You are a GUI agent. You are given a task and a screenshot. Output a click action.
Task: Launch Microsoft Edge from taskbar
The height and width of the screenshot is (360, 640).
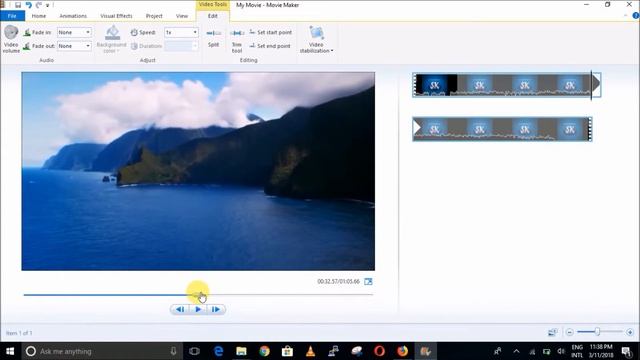point(219,351)
